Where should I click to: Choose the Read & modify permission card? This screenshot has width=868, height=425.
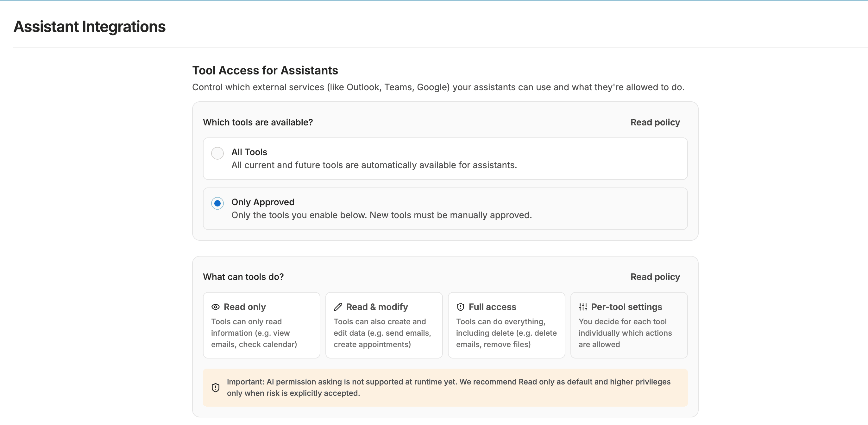point(384,325)
